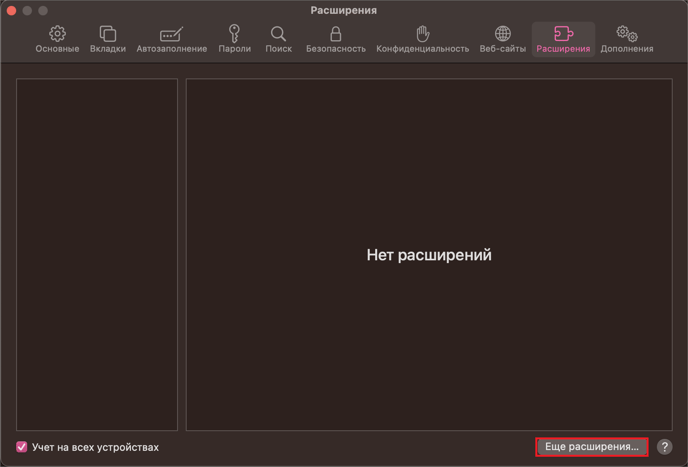
Task: Open Безопасность settings pane
Action: tap(336, 40)
